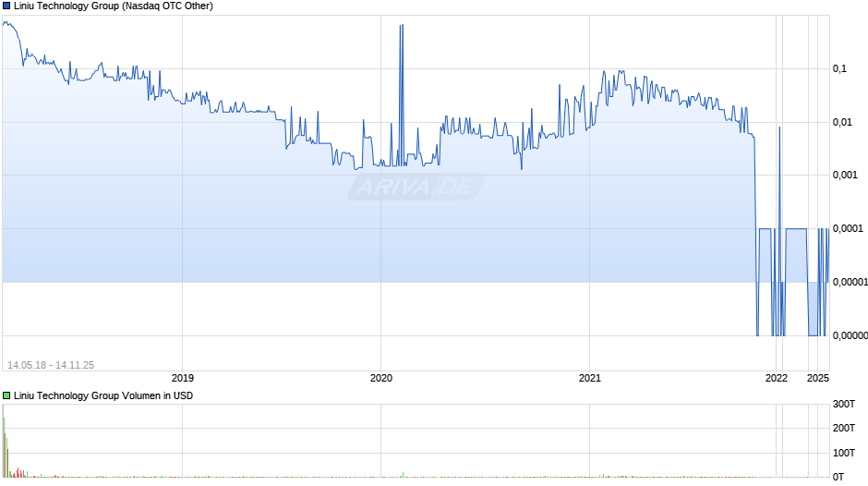Image resolution: width=868 pixels, height=486 pixels.
Task: Click the 300T volume axis label
Action: point(844,404)
